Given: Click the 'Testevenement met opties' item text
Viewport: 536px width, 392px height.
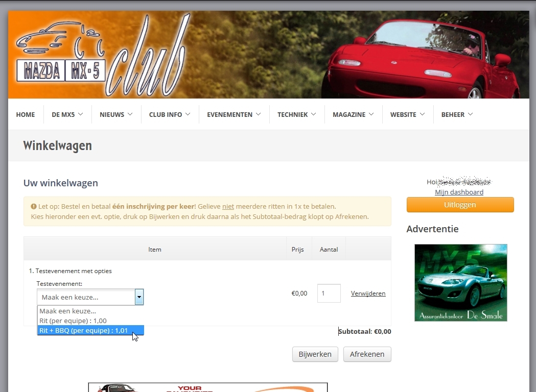Looking at the screenshot, I should [x=74, y=271].
